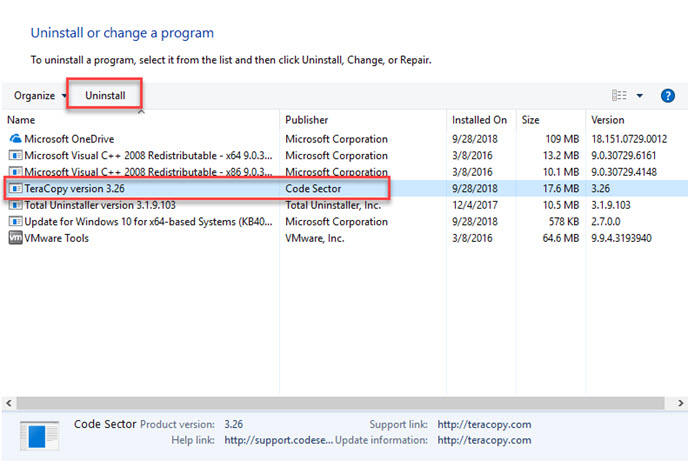Expand the view options dropdown arrow

(640, 96)
